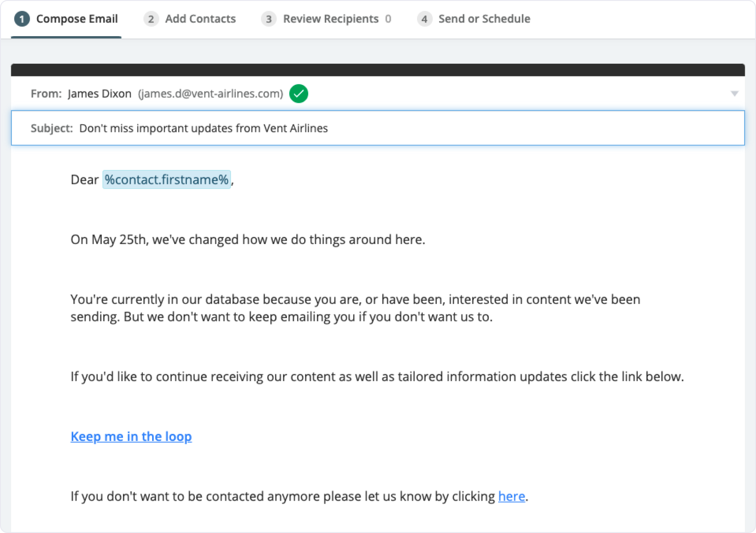
Task: Expand the From sender dropdown arrow
Action: pyautogui.click(x=734, y=94)
